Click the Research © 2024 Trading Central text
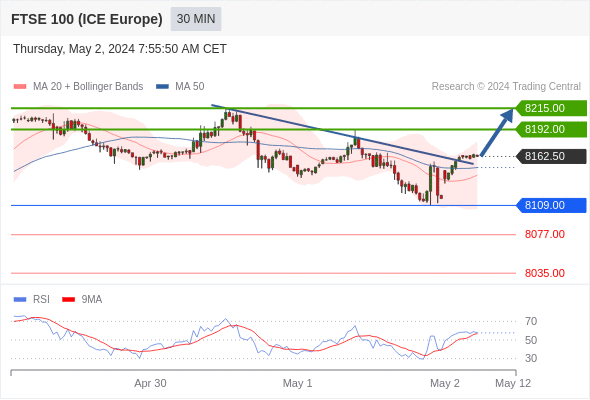This screenshot has height=400, width=590. click(506, 87)
